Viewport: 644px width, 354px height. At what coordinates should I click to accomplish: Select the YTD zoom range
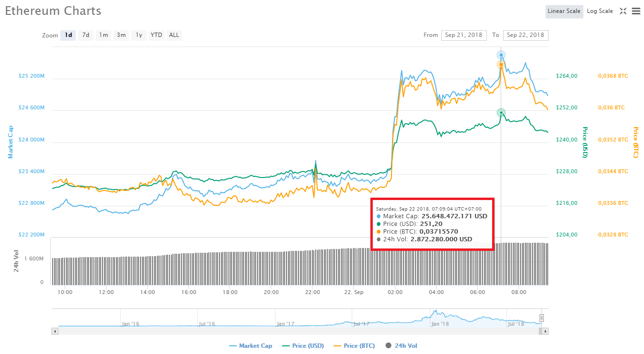(x=156, y=35)
